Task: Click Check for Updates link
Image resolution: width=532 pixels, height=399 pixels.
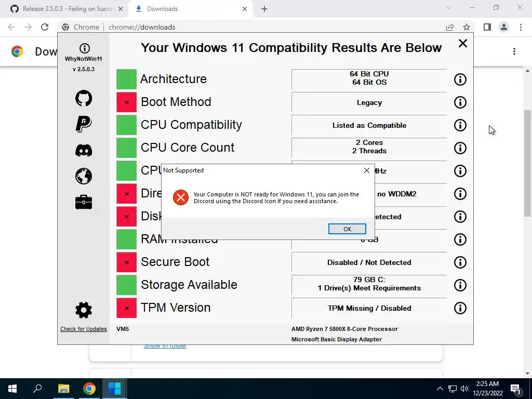Action: [84, 329]
